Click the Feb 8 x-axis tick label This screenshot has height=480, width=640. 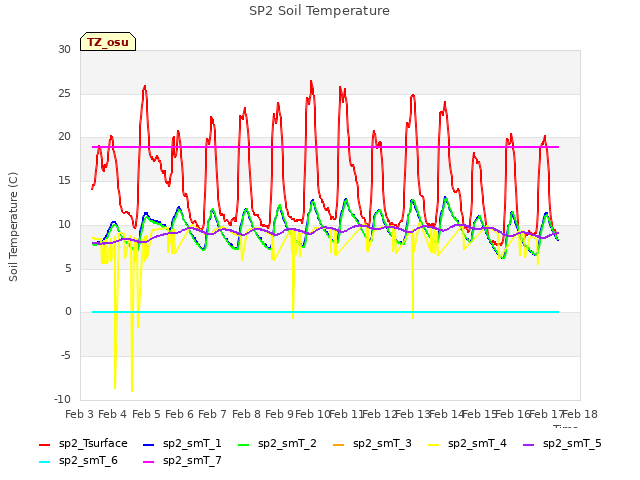[246, 414]
